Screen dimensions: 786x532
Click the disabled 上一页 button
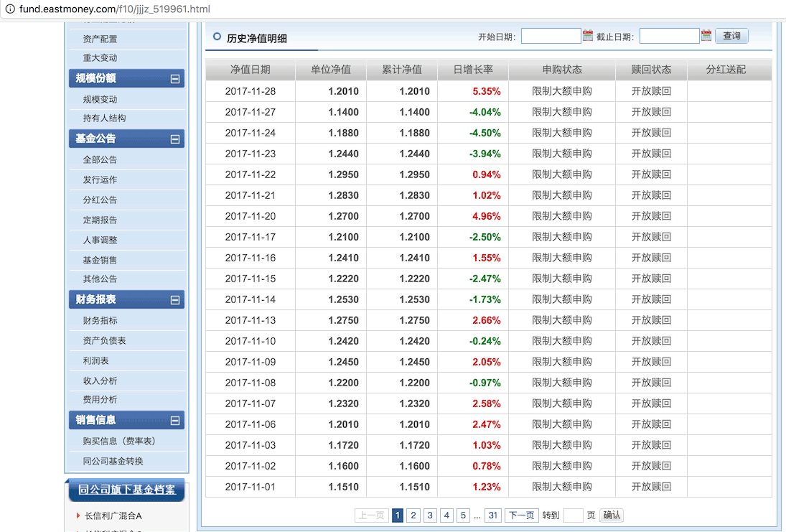pyautogui.click(x=371, y=515)
